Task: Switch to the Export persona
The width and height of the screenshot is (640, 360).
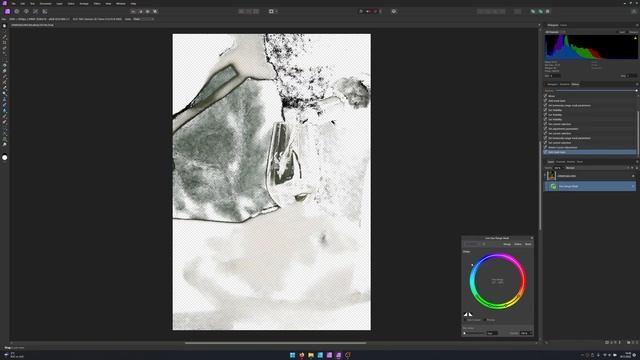Action: pos(45,11)
